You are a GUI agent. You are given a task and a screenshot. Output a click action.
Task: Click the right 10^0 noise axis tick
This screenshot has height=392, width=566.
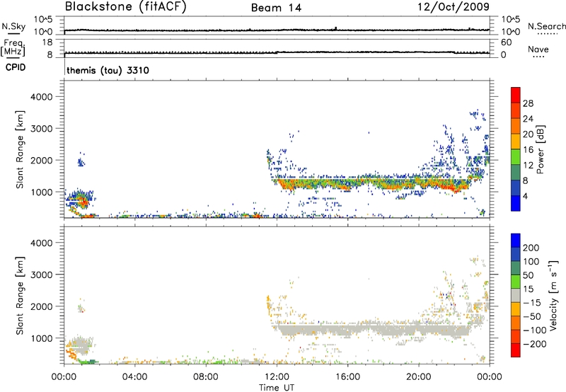click(510, 32)
